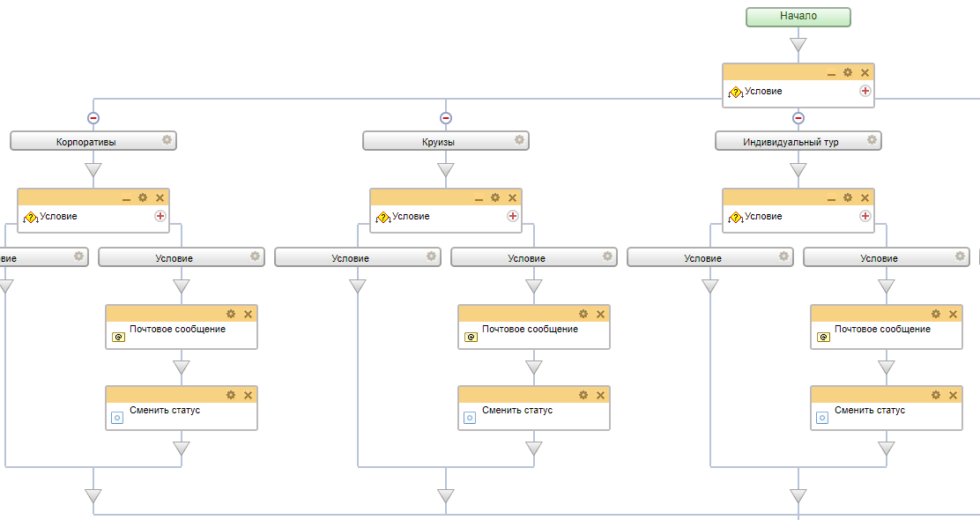Screen dimensions: 980x520
Task: Delete the Условие block under Круизы
Action: (513, 197)
